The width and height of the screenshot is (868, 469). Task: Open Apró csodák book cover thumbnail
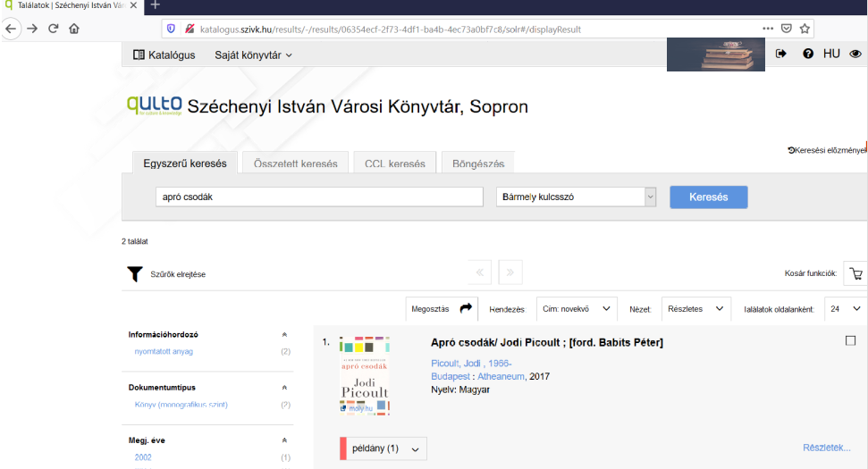click(364, 375)
